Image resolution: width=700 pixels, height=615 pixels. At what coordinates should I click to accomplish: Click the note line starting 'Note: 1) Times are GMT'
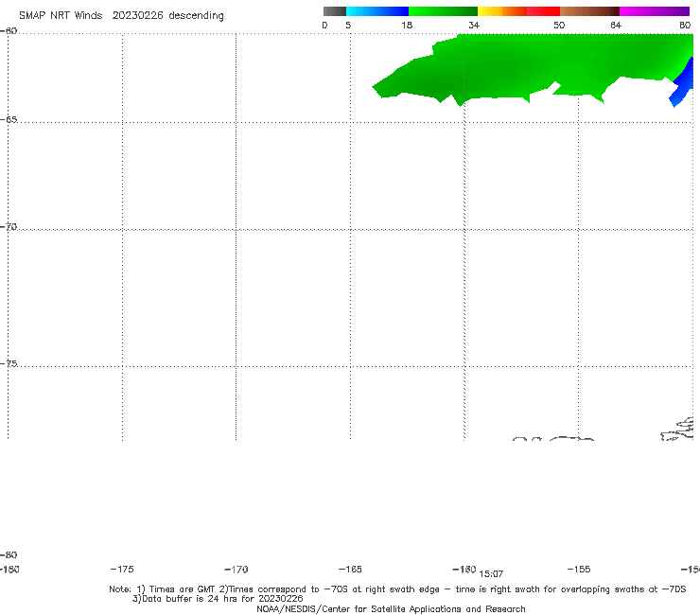tap(397, 589)
